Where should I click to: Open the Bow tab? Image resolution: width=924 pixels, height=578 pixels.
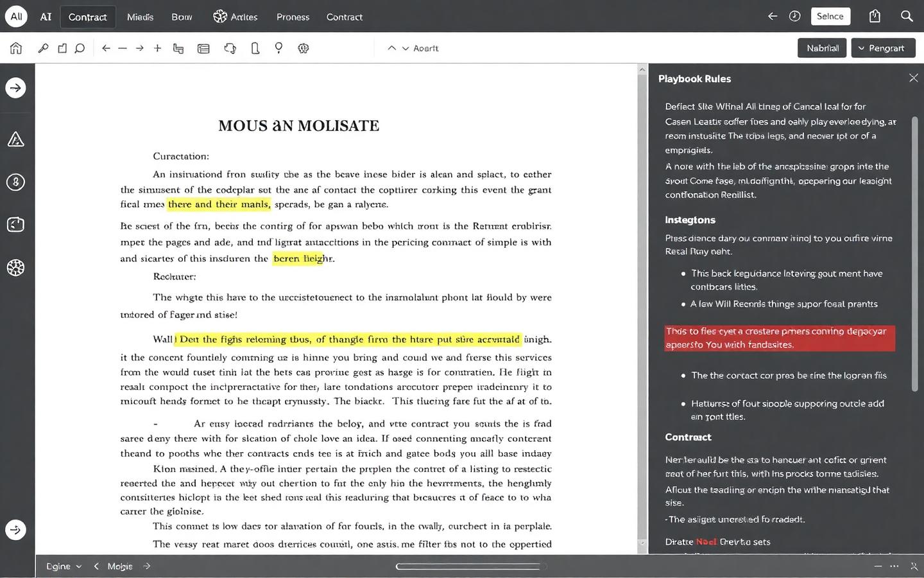[182, 17]
